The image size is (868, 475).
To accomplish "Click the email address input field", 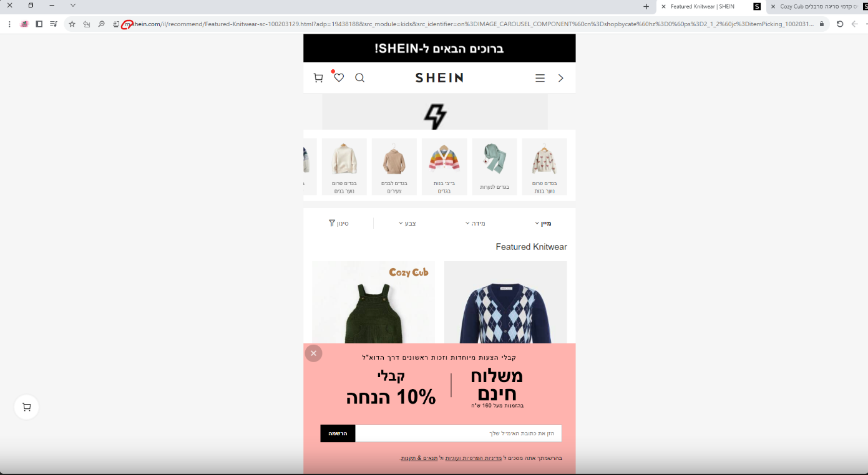I will [x=459, y=433].
